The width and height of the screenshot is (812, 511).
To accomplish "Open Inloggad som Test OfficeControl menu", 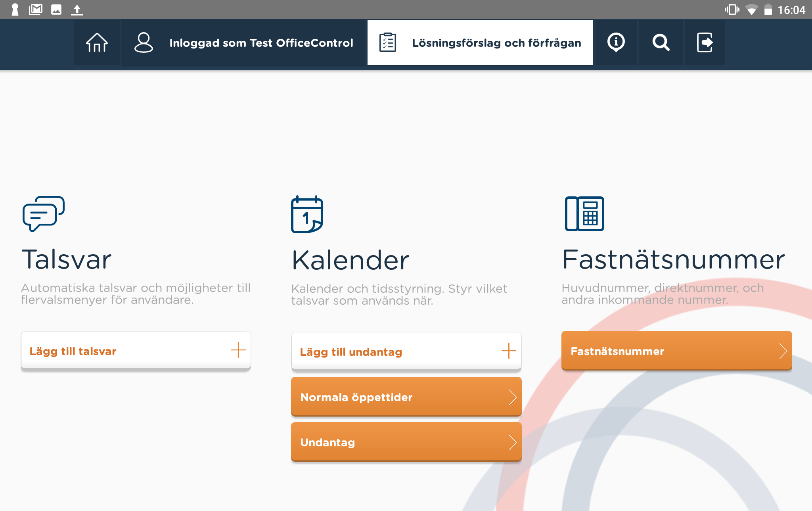I will 243,42.
